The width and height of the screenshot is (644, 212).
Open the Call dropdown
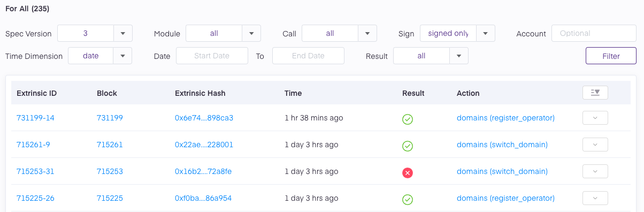339,33
